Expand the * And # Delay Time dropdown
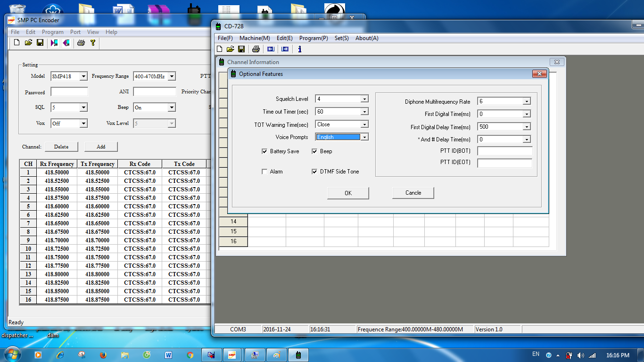644x362 pixels. pyautogui.click(x=527, y=140)
